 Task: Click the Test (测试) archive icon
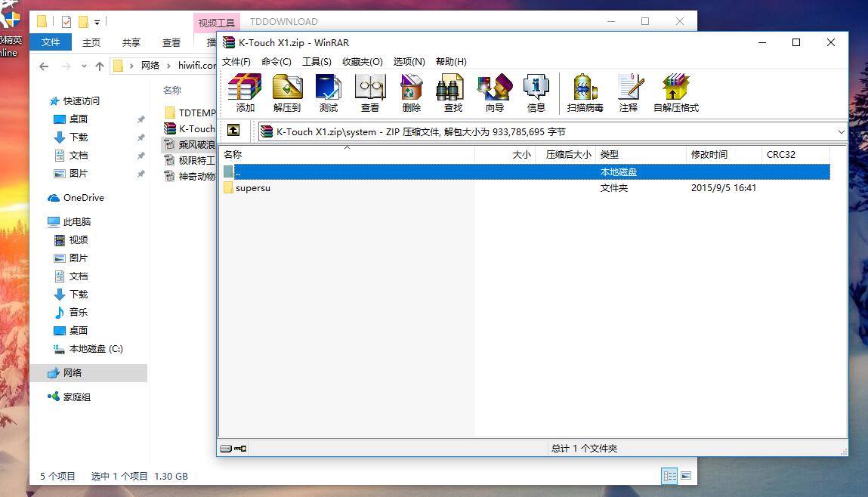329,93
